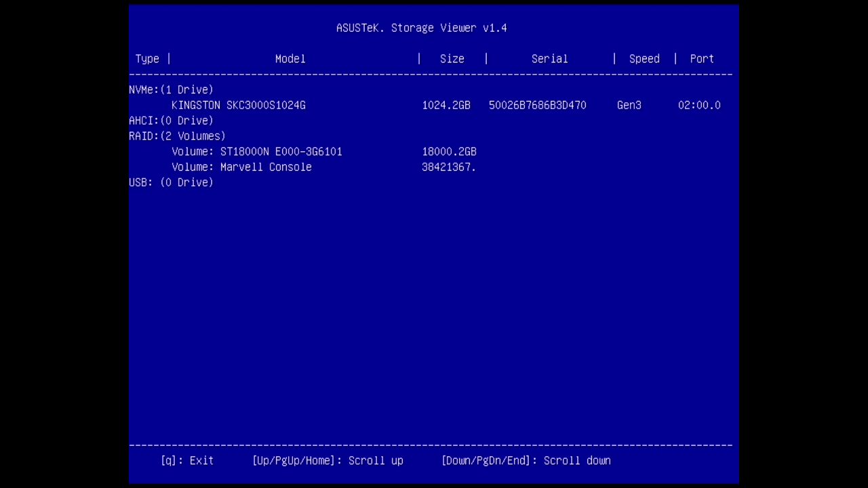Click the 38421367. size value
The width and height of the screenshot is (868, 488).
click(x=449, y=167)
